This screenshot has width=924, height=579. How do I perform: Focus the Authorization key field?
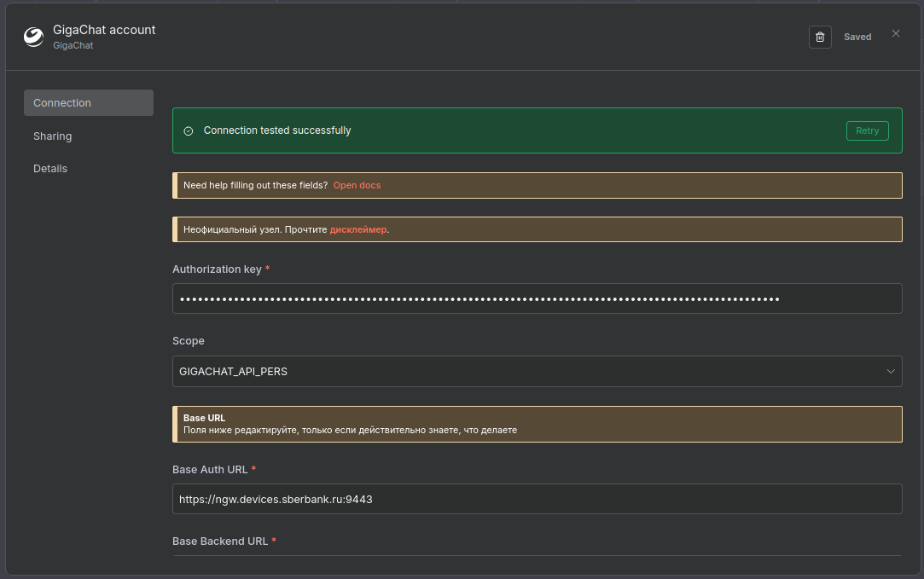[x=537, y=298]
